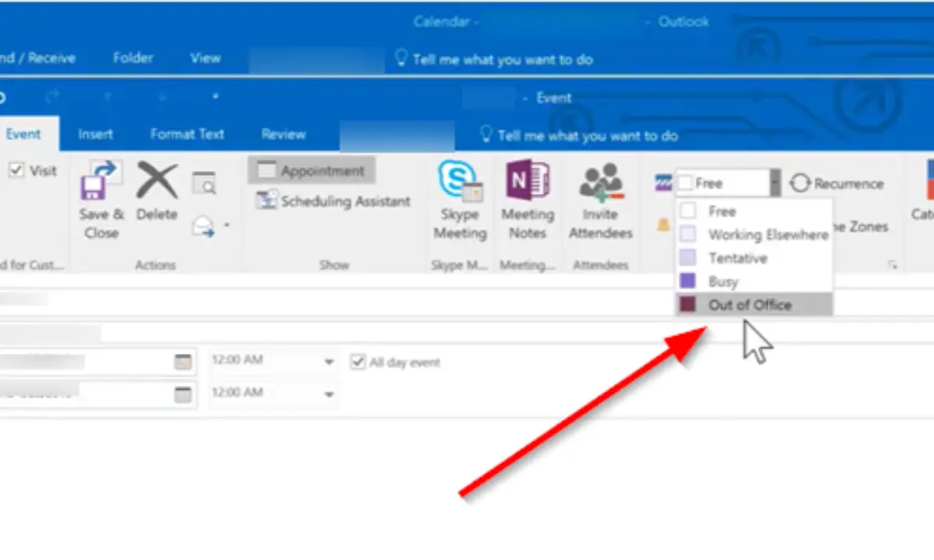Click the Tell me lightbulb in Event window
The image size is (934, 560).
tap(486, 135)
